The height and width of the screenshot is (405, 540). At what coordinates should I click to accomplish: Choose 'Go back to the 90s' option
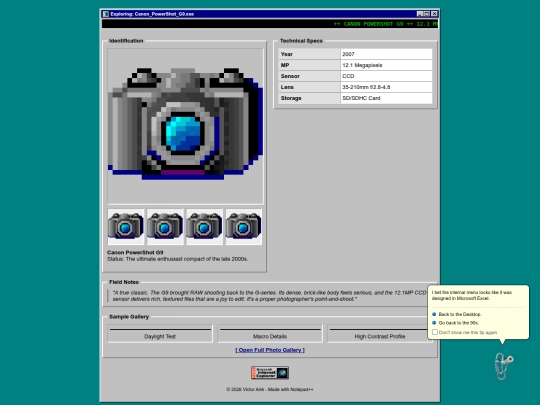click(458, 323)
